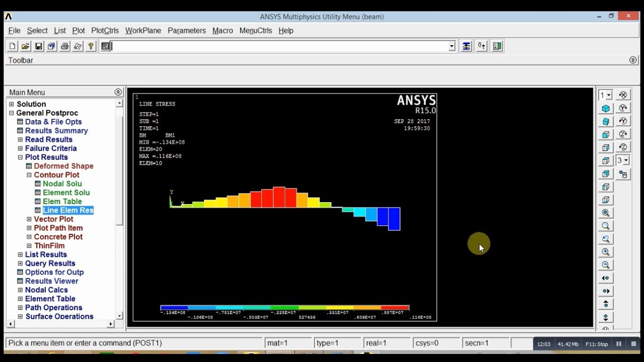Open the Select menu
The image size is (644, 362).
(x=37, y=31)
